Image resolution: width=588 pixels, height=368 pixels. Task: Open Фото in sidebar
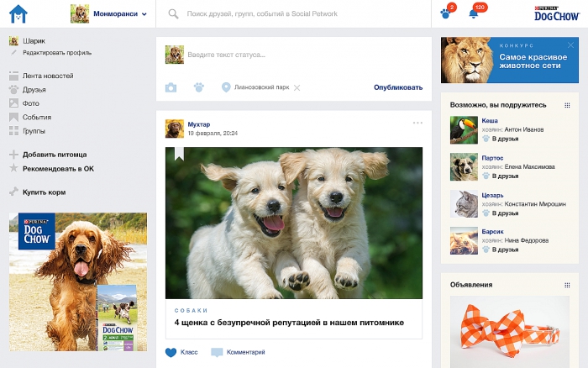31,103
